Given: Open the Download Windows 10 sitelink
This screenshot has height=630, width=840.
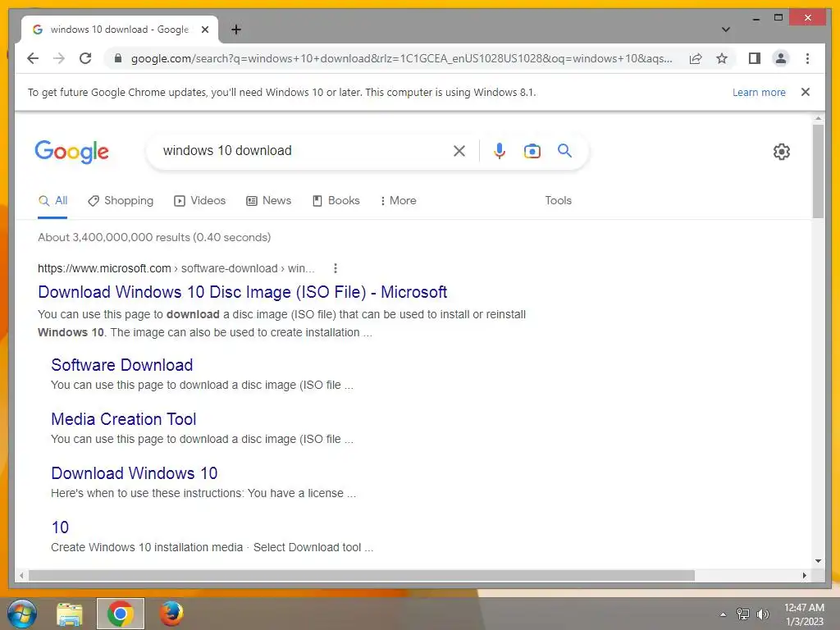Looking at the screenshot, I should pos(134,473).
